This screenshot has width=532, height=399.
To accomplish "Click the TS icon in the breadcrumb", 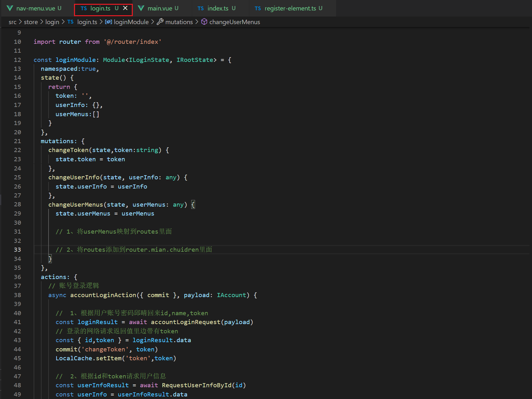I will pos(71,22).
